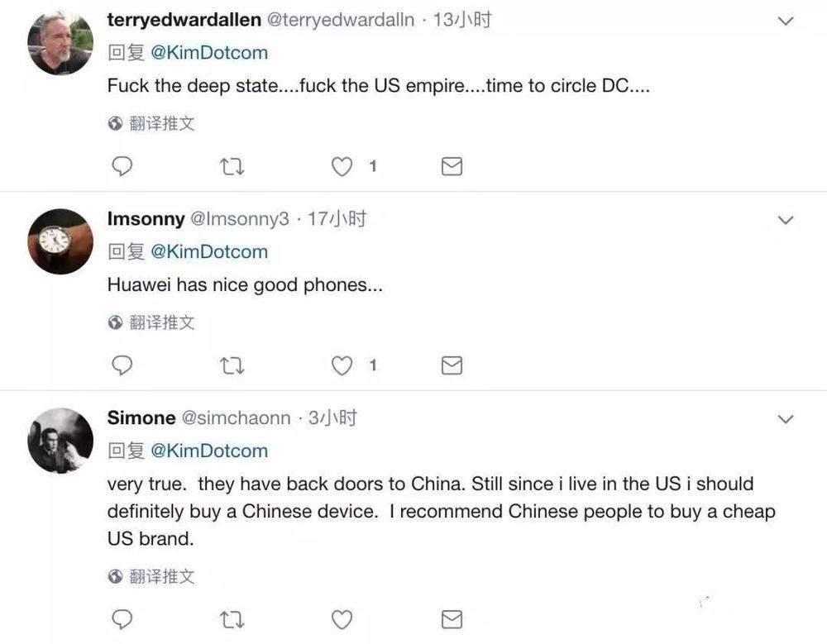Open Simone username profile link
The height and width of the screenshot is (644, 827).
141,417
